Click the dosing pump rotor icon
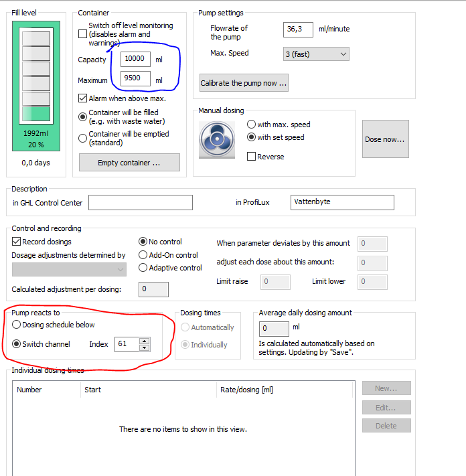The height and width of the screenshot is (476, 466). tap(217, 140)
